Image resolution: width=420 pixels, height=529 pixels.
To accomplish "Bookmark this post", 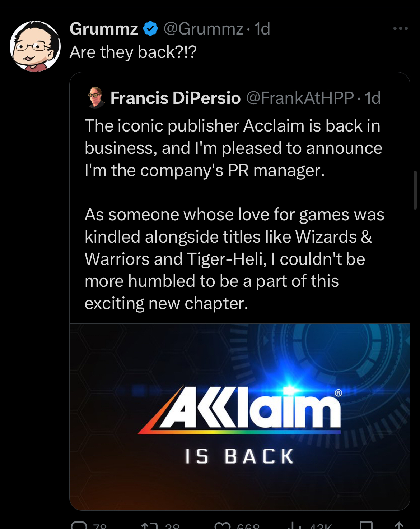I will point(366,525).
